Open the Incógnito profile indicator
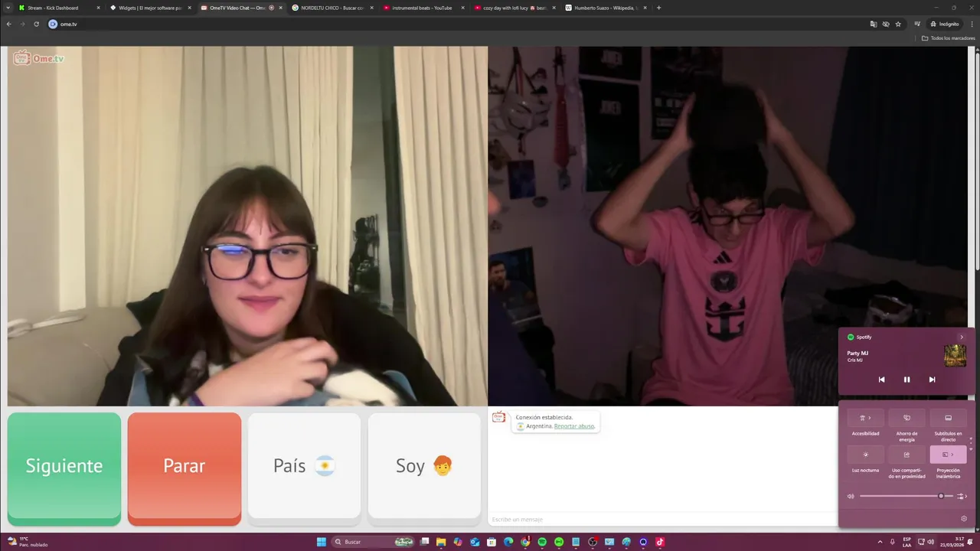 point(944,24)
